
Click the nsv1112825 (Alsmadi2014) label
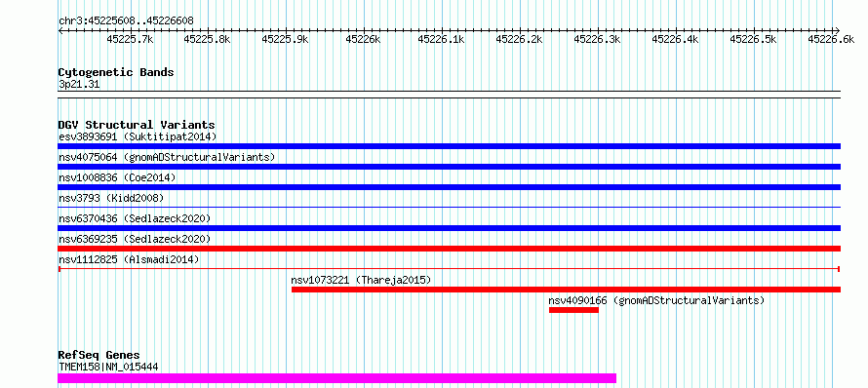(129, 259)
